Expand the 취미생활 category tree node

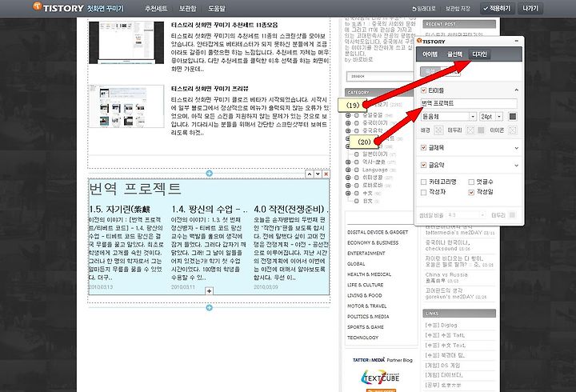[x=348, y=178]
